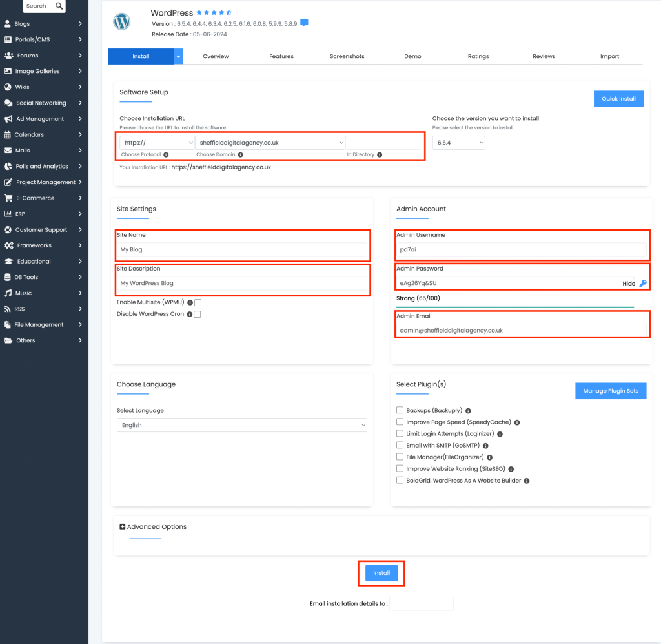Check BoldGrid Website Builder plugin
Image resolution: width=661 pixels, height=644 pixels.
(x=400, y=480)
